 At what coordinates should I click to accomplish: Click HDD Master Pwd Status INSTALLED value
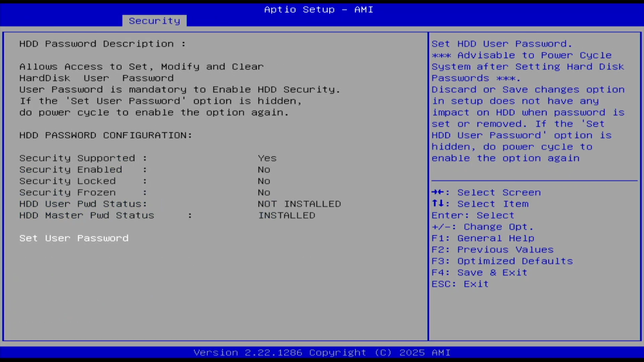click(x=286, y=215)
